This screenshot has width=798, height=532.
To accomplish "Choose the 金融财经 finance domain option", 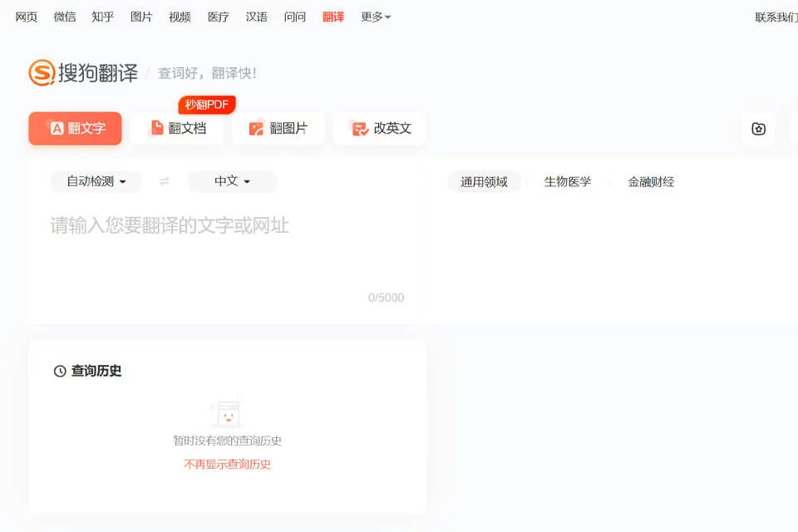I will [x=651, y=182].
